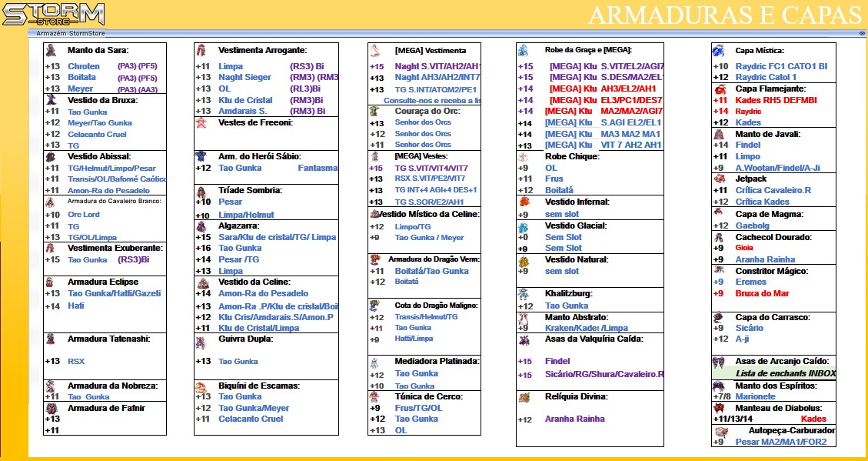
Task: Click the Celacanto Cruel entry under Vestido da Bruxa
Action: point(97,134)
